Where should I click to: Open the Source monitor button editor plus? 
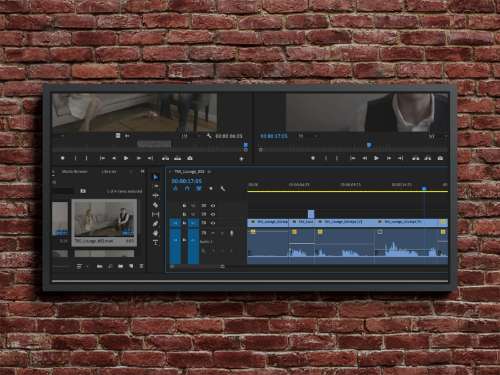click(242, 159)
